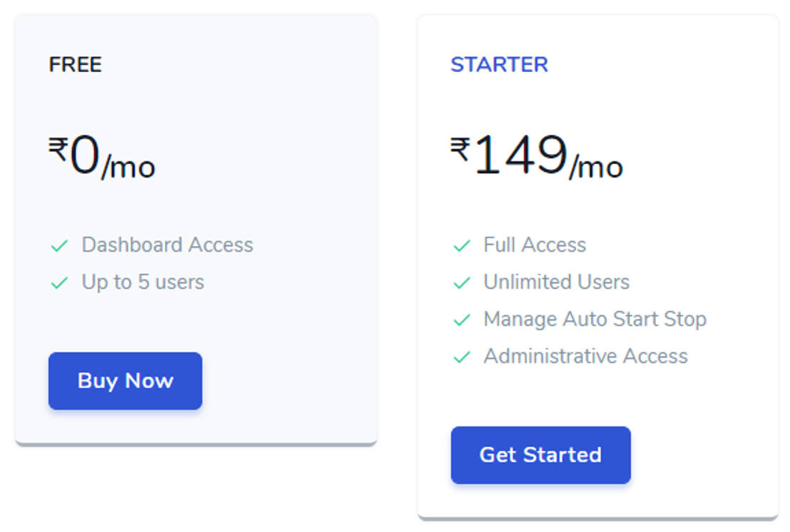Viewport: 790px width, 532px height.
Task: Click the Administrative Access feature text
Action: [x=585, y=357]
